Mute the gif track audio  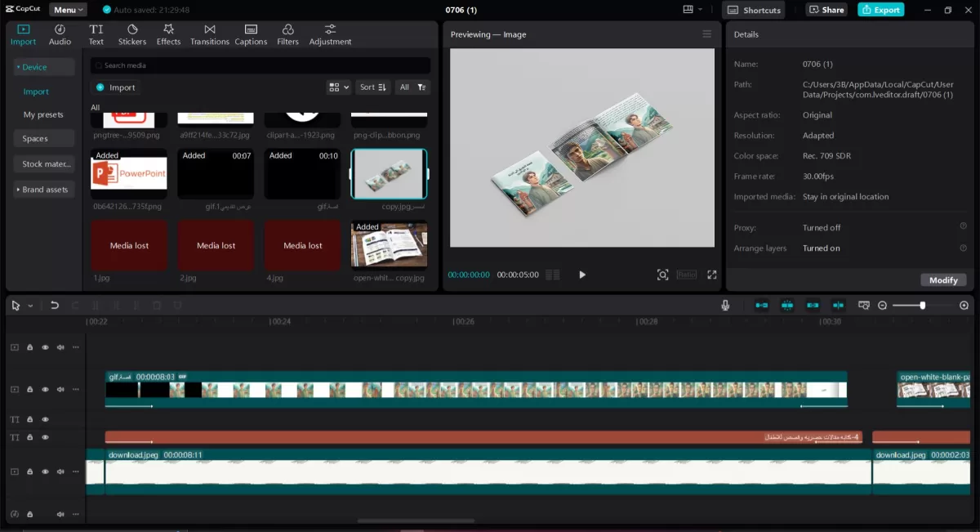pos(60,390)
